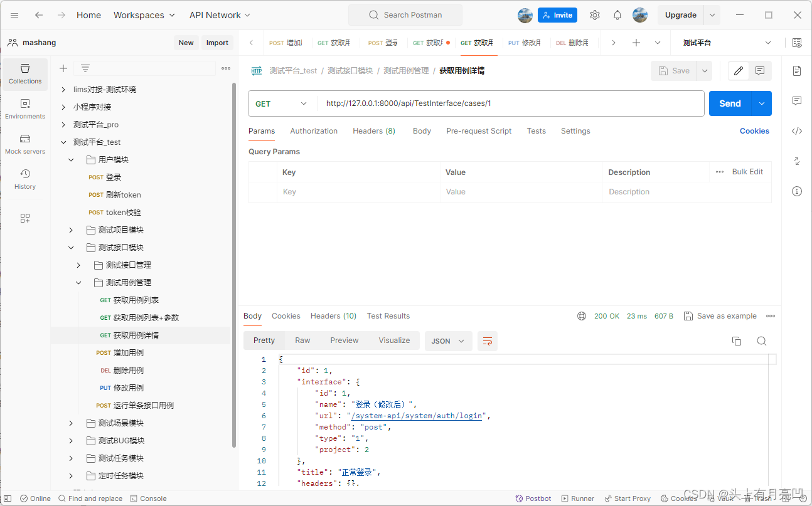Open the hamburger main menu
812x506 pixels.
pyautogui.click(x=14, y=15)
